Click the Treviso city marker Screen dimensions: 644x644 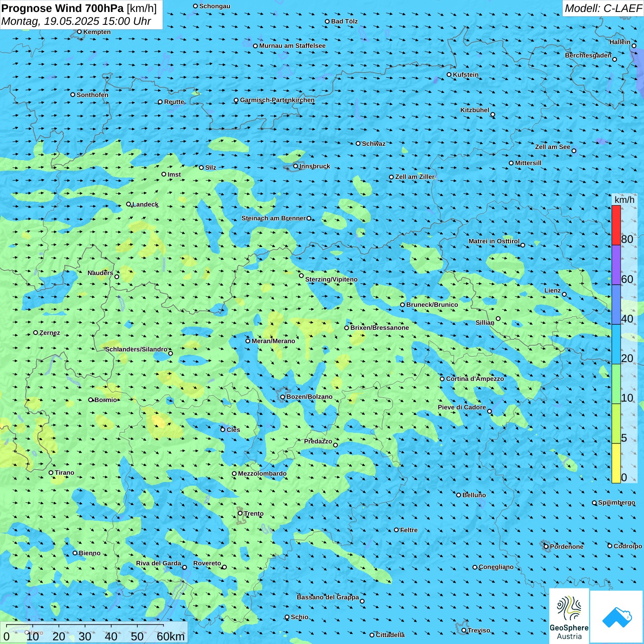(x=464, y=630)
